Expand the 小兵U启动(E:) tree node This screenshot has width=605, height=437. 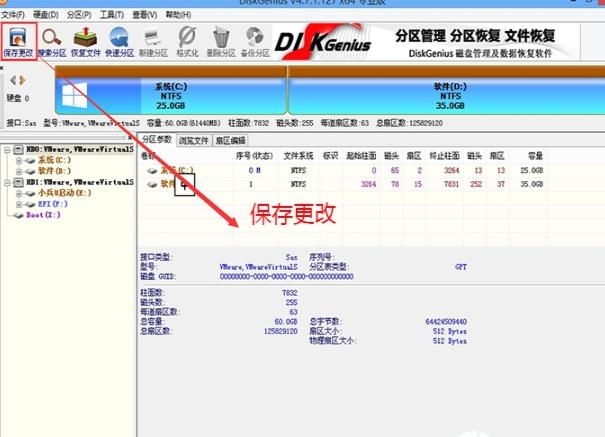coord(19,193)
